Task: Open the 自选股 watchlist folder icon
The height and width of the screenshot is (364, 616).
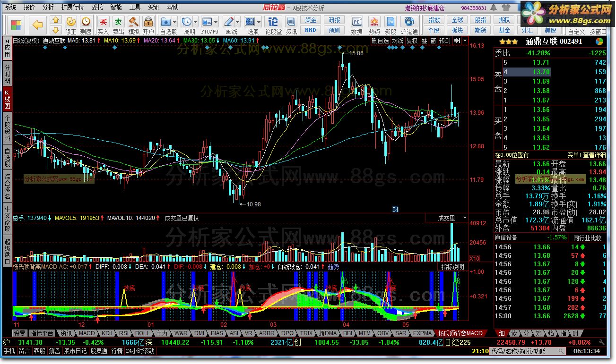Action: (166, 22)
